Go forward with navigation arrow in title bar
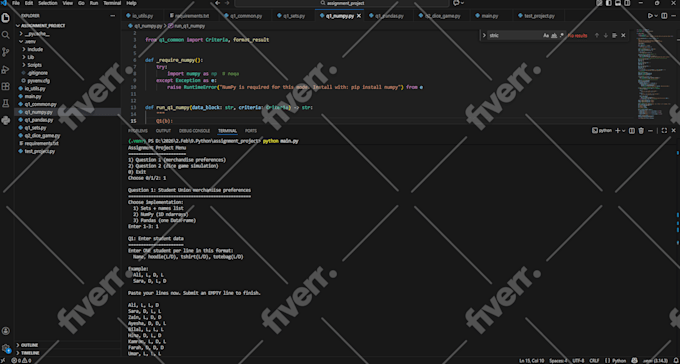This screenshot has width=680, height=364. (x=227, y=3)
